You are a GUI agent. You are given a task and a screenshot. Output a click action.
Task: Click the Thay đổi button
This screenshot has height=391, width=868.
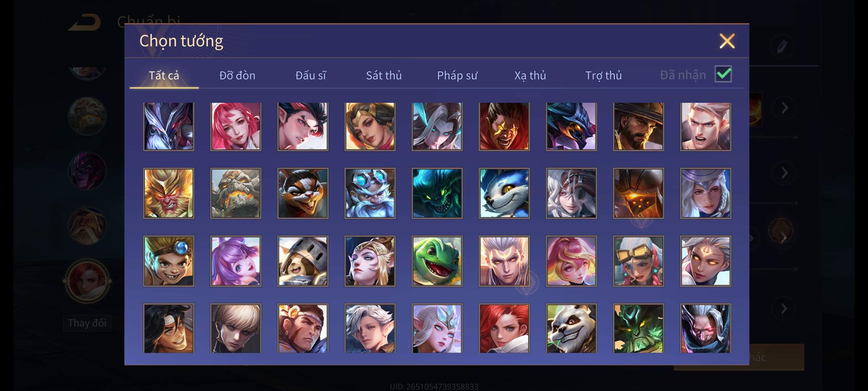87,323
